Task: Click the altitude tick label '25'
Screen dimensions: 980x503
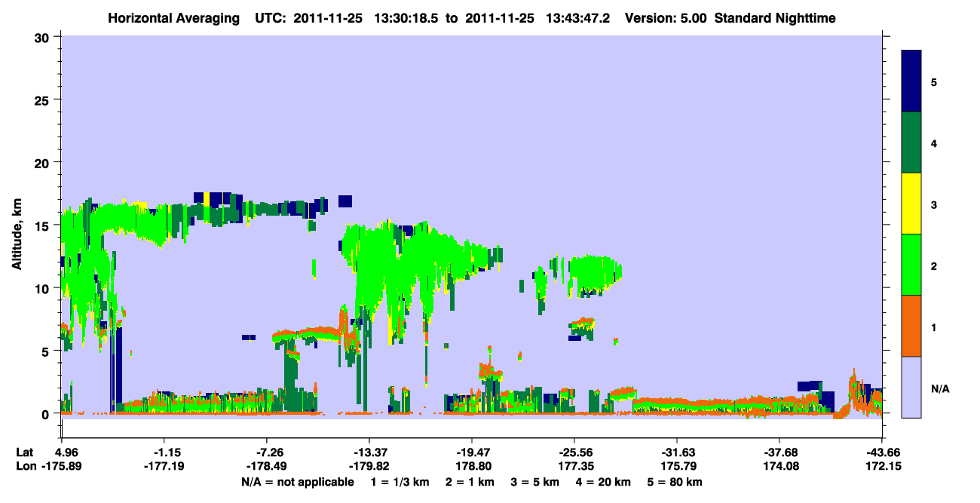Action: [x=44, y=100]
